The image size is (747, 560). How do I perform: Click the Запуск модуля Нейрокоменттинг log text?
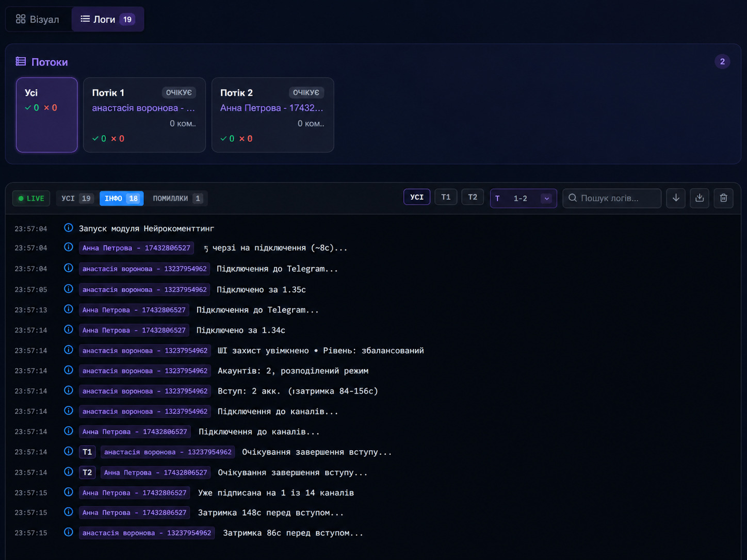[x=147, y=228]
